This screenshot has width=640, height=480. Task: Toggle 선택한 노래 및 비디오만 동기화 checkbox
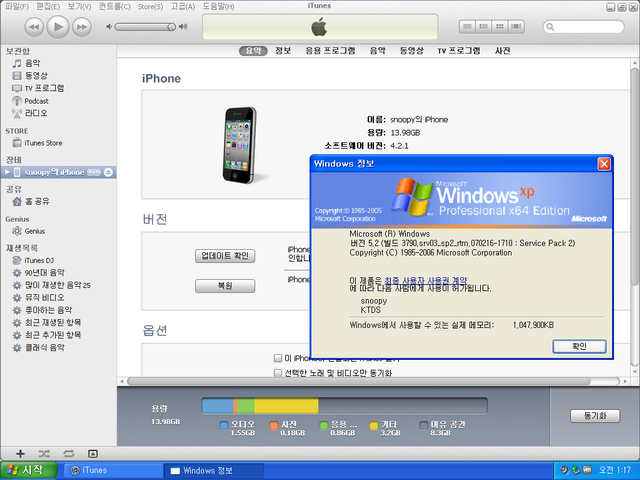[x=278, y=373]
